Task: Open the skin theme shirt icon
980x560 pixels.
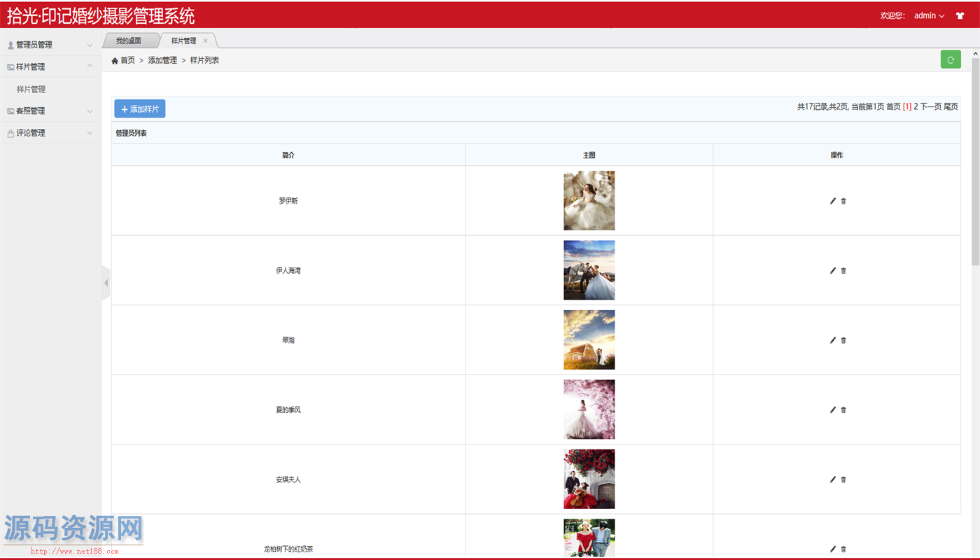Action: point(960,15)
